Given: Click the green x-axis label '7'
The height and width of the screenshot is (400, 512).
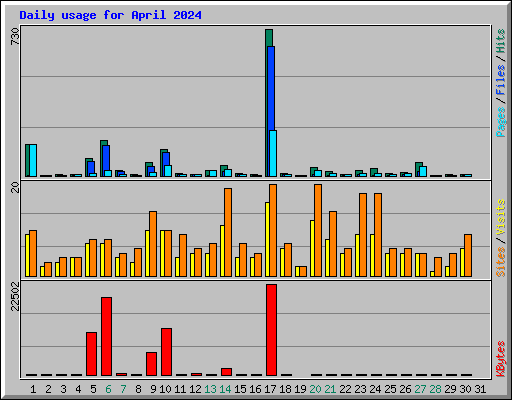Looking at the screenshot, I should (123, 389).
